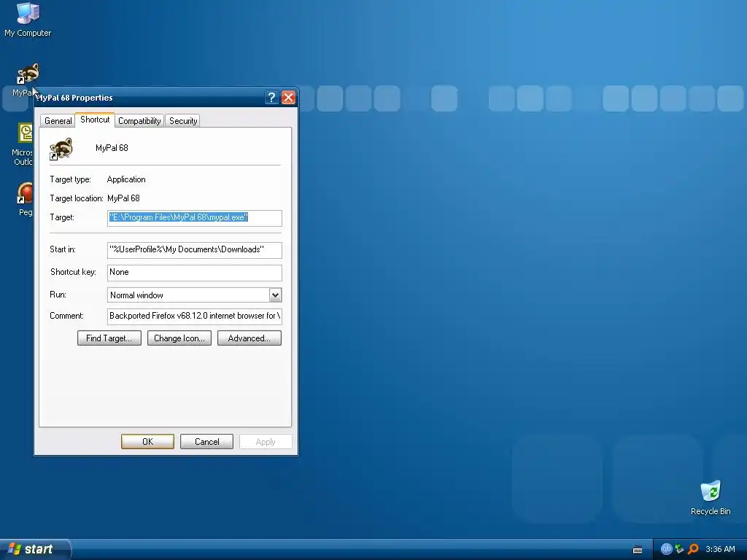Click the help question mark button
This screenshot has width=747, height=560.
click(x=271, y=98)
